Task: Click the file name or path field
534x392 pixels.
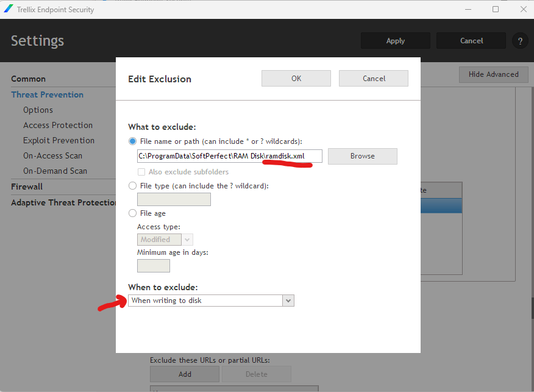Action: 230,156
